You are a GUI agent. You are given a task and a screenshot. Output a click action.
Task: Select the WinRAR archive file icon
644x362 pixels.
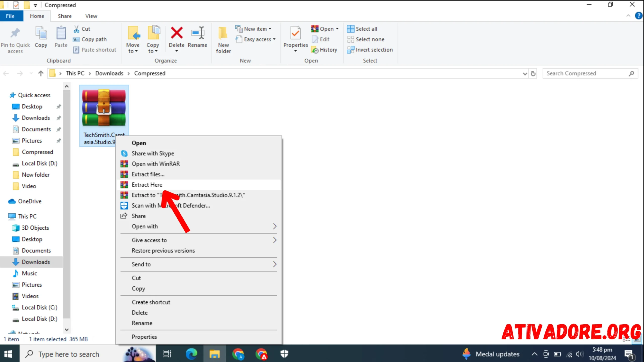104,108
